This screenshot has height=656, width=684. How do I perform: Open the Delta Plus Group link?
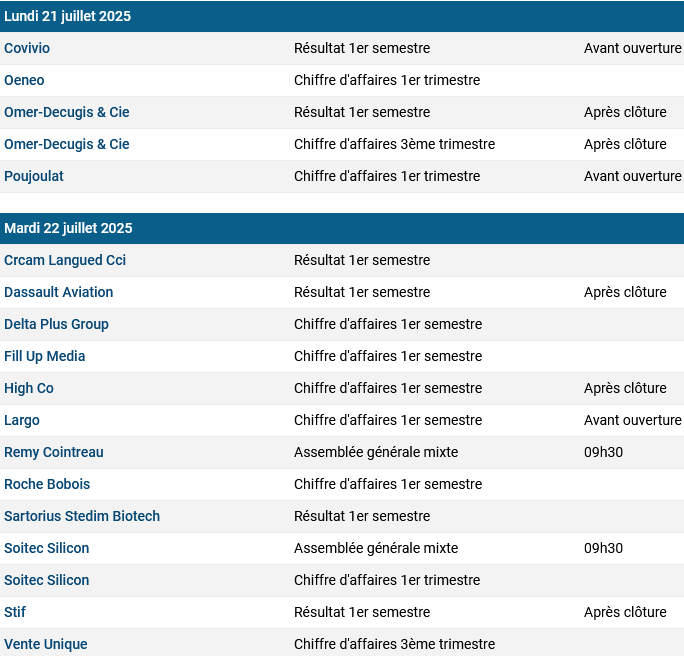(56, 324)
